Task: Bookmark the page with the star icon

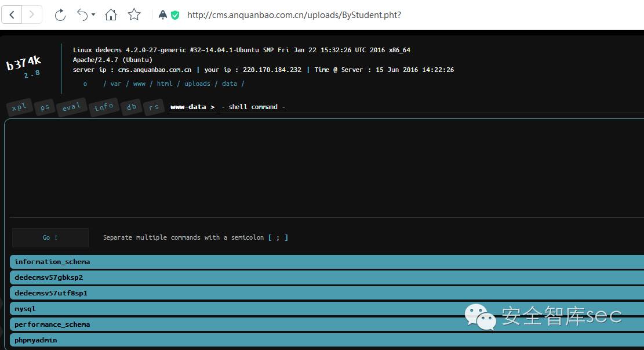Action: coord(134,15)
